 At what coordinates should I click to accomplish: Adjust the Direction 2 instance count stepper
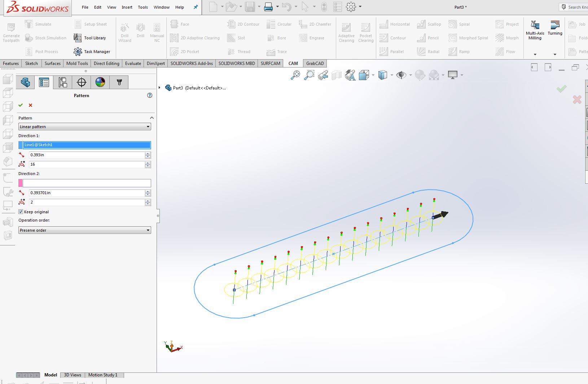[148, 202]
